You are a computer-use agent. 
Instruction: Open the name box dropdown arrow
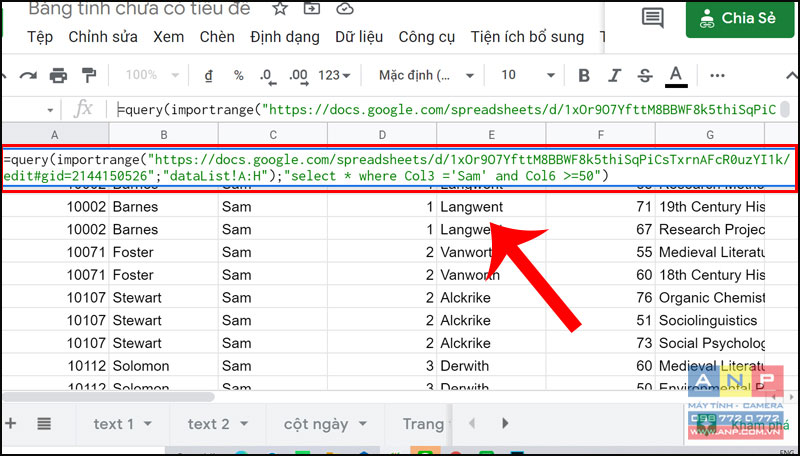[x=50, y=110]
